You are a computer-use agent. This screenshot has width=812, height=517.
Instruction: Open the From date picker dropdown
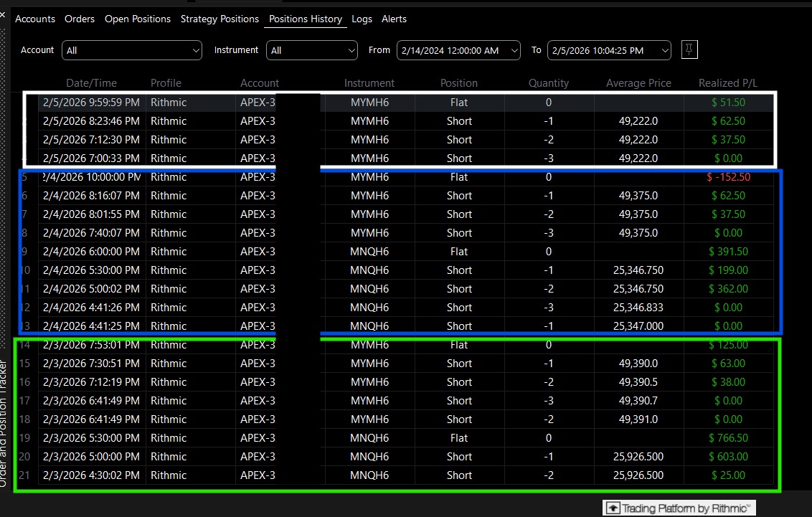click(458, 50)
